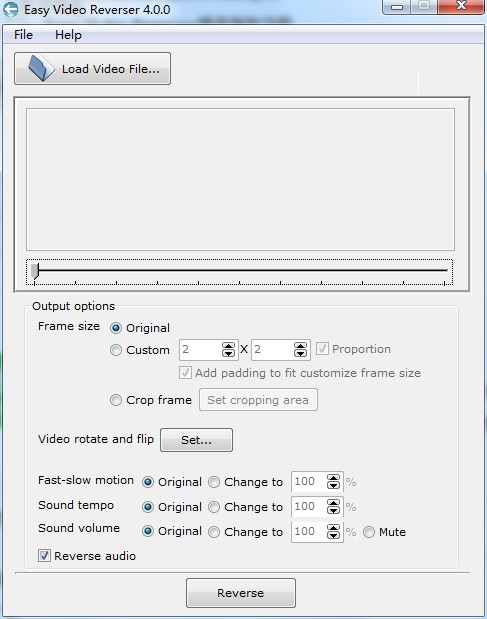
Task: Decrease Sound tempo percent value
Action: 333,510
